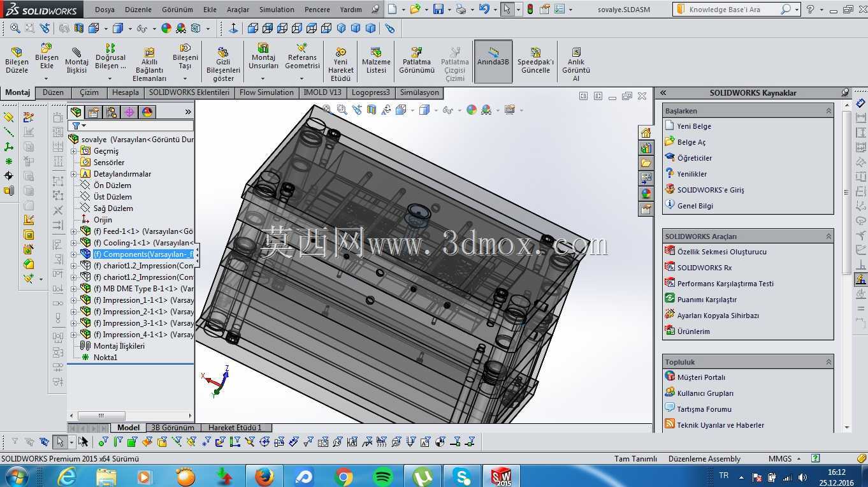868x487 pixels.
Task: Open the ConfigurationManager tab icon
Action: 112,112
